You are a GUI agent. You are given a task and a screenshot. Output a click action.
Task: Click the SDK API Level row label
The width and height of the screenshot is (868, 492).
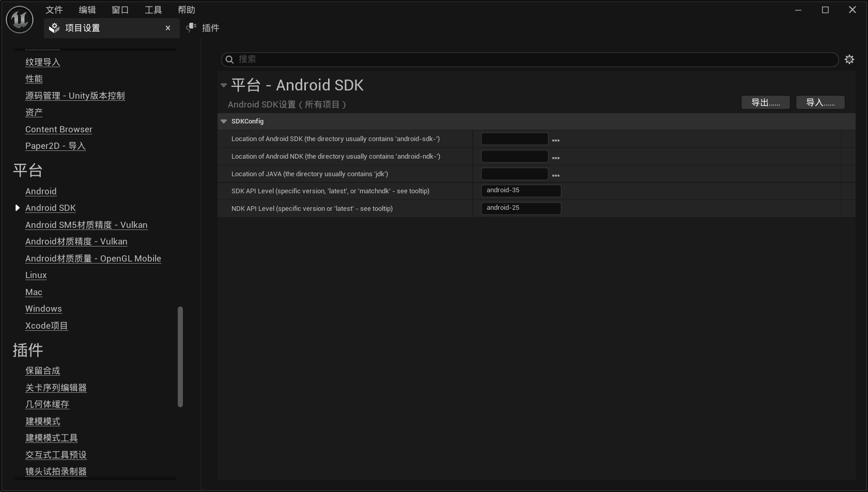330,191
